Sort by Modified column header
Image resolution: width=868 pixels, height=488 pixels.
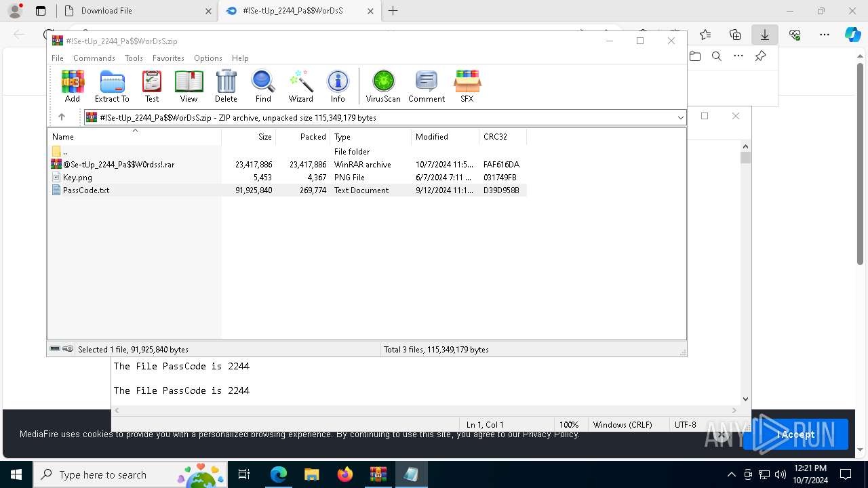coord(445,136)
